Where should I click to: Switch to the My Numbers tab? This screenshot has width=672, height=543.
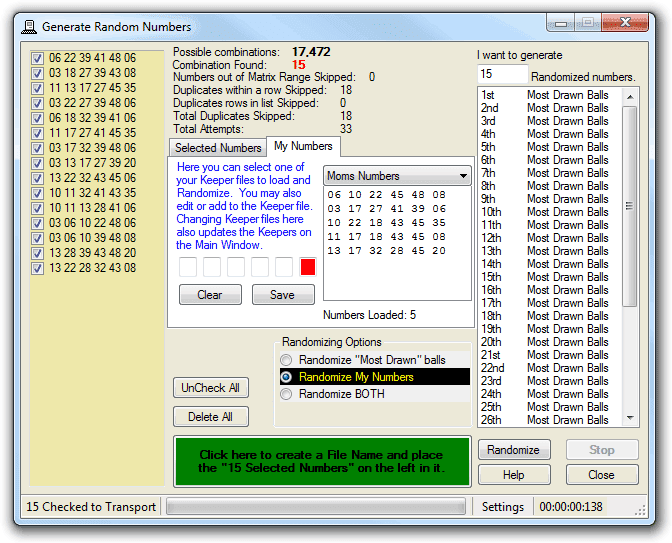pyautogui.click(x=303, y=146)
